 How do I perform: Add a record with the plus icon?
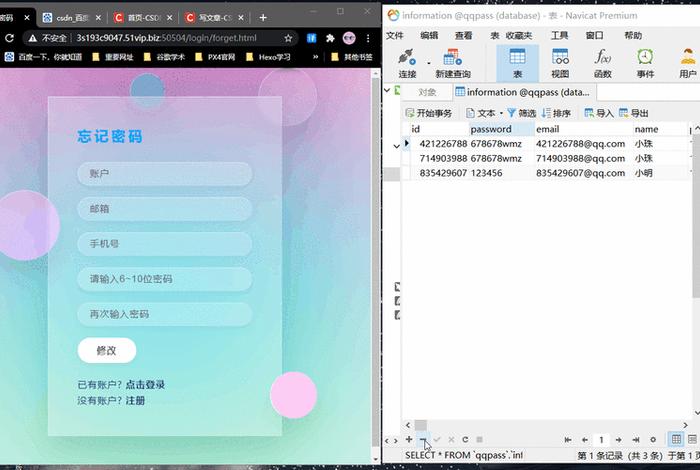point(409,439)
